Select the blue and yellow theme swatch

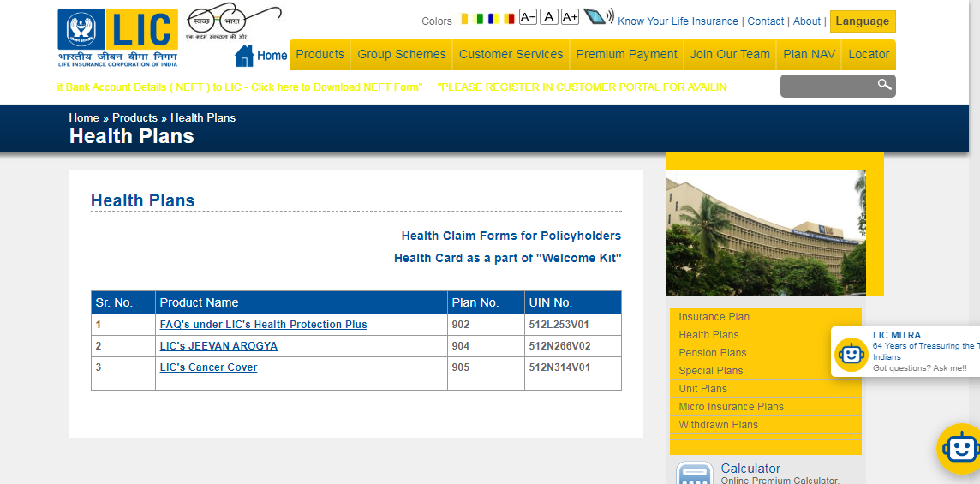[493, 19]
